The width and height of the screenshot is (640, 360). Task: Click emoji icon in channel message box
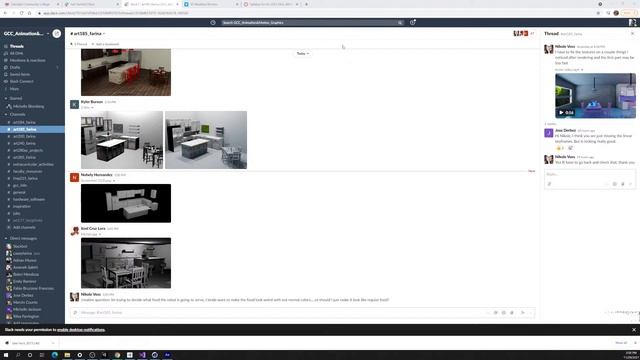point(504,313)
